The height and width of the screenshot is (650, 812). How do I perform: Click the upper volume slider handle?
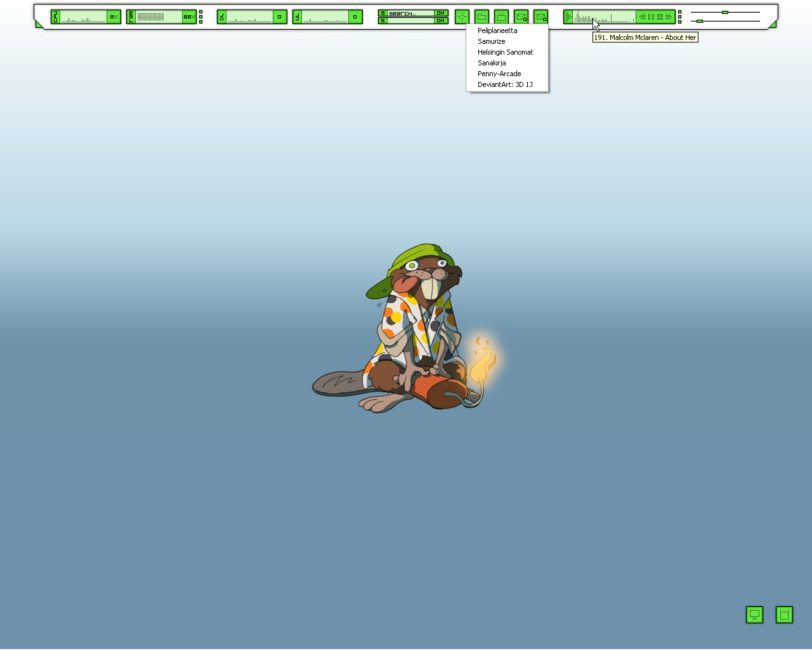(725, 12)
